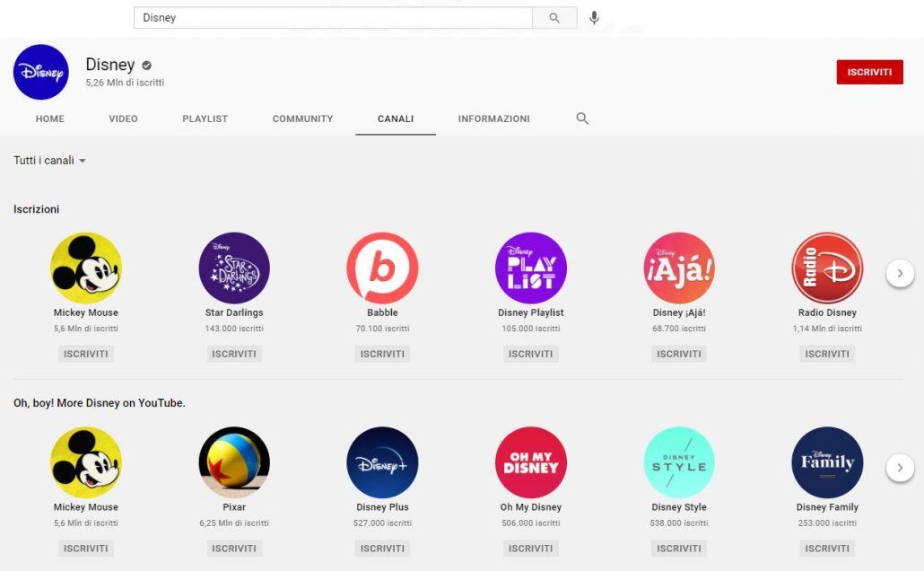
Task: Open the Oh My Disney name link
Action: click(x=531, y=507)
